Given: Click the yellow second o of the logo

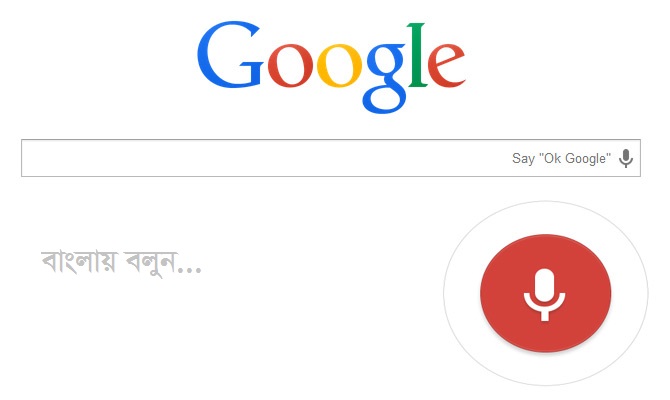Looking at the screenshot, I should (x=339, y=65).
